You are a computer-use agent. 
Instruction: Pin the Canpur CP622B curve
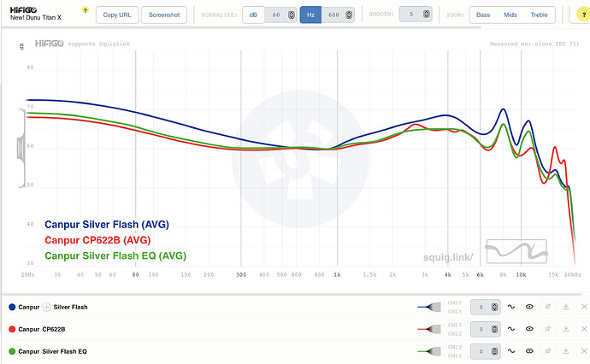tap(547, 328)
